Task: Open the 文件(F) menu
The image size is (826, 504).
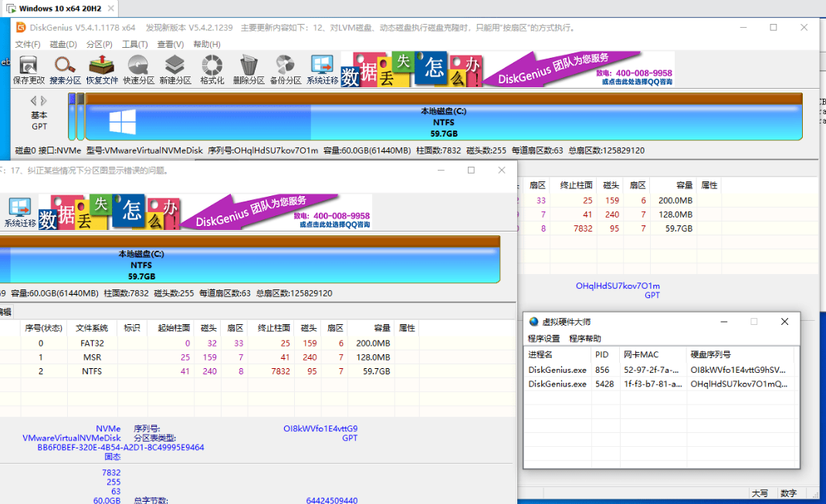Action: tap(27, 44)
